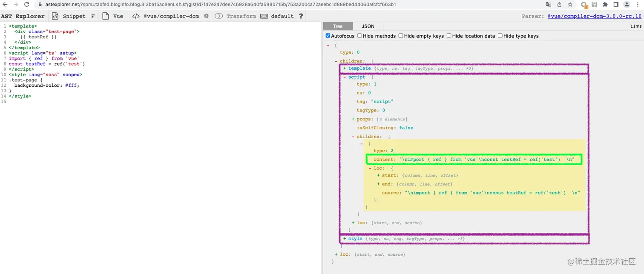The image size is (644, 274).
Task: Place cursor on the {{ testRef }} code line
Action: (x=38, y=37)
